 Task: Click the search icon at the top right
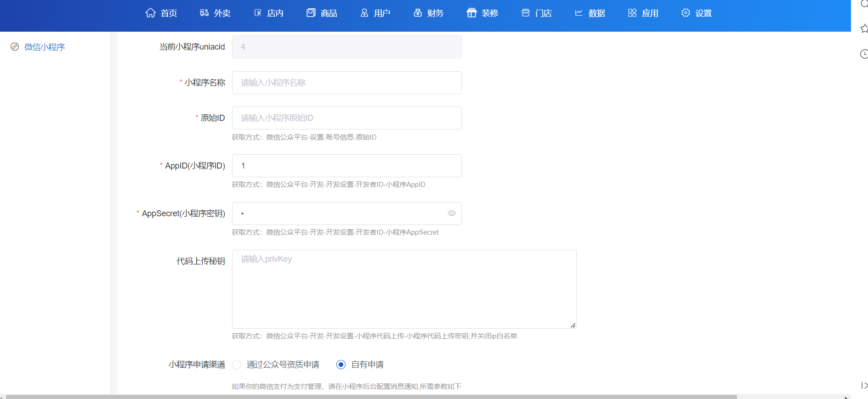[x=864, y=4]
